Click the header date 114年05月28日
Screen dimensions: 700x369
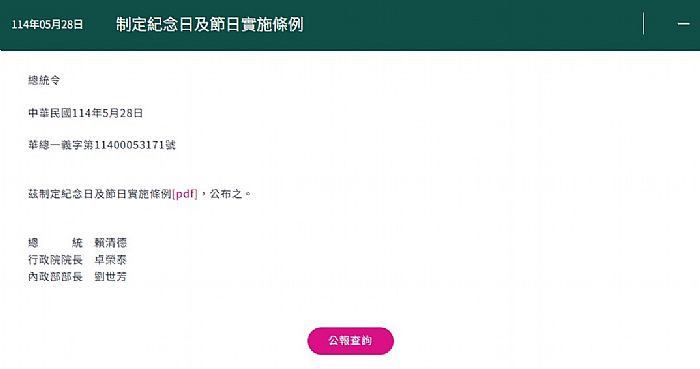point(47,25)
